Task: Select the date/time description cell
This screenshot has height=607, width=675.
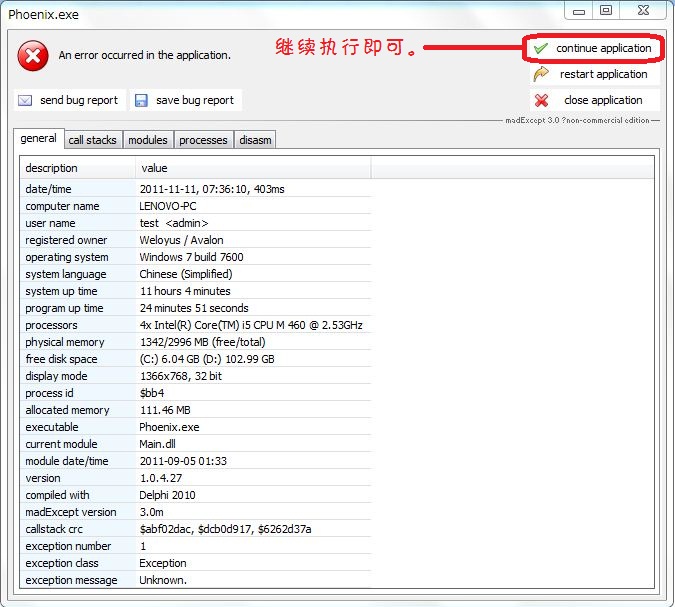Action: [48, 189]
